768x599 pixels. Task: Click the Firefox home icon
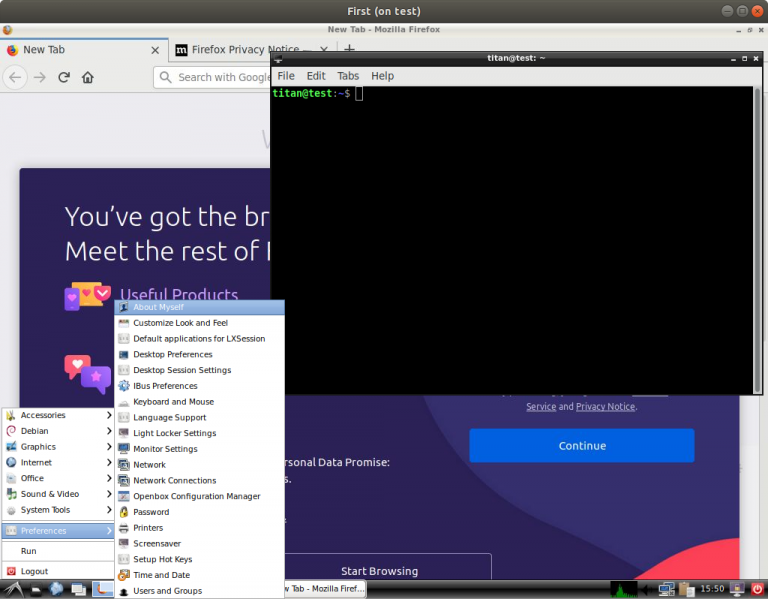(x=88, y=77)
